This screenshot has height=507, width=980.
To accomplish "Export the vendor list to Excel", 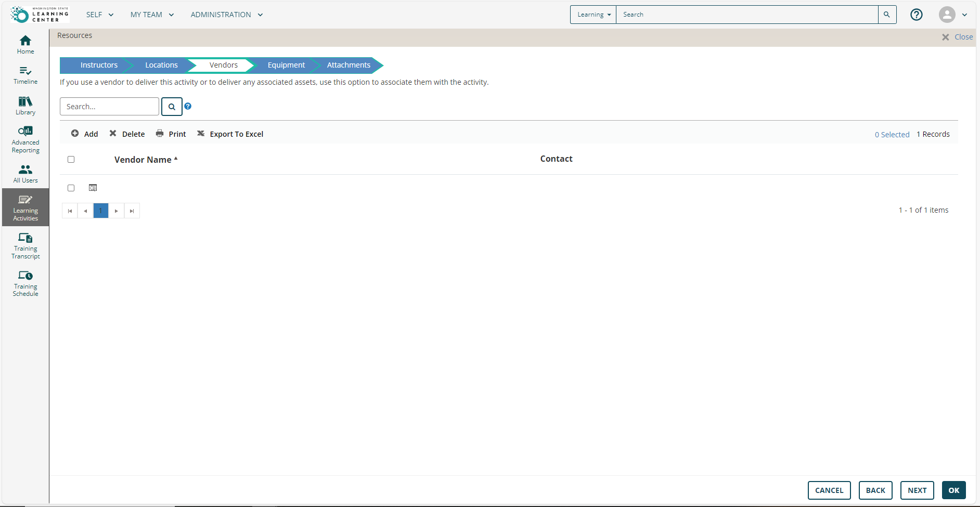I will pos(230,134).
